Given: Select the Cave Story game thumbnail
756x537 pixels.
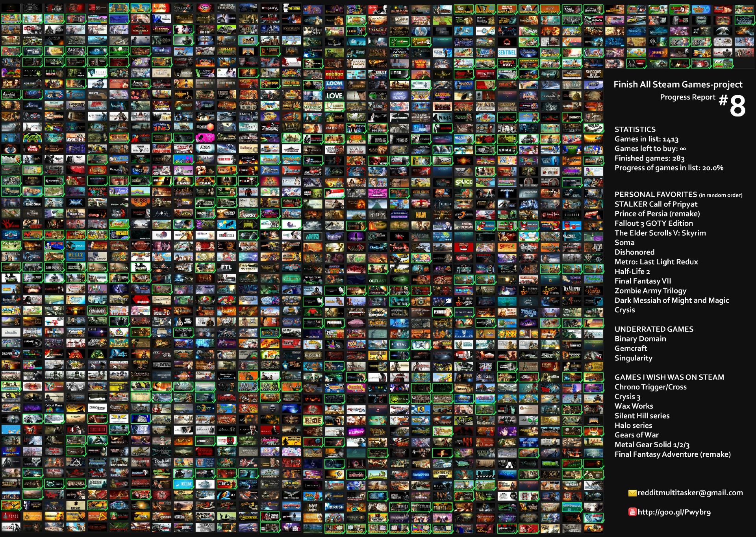Looking at the screenshot, I should (119, 299).
